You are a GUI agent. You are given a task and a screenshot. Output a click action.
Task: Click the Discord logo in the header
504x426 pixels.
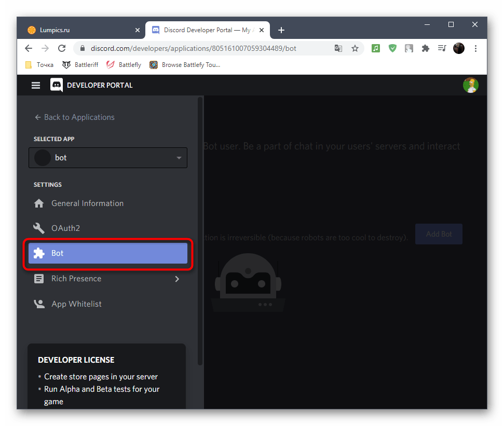pos(57,85)
